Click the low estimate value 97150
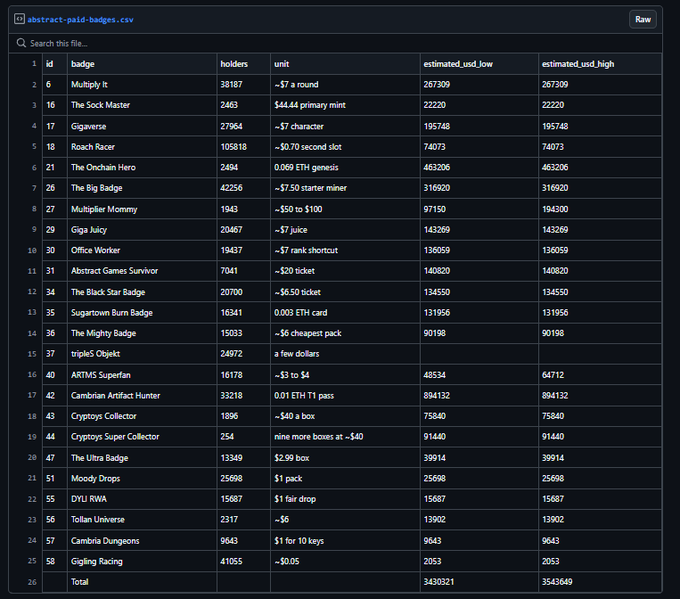680x599 pixels. (435, 209)
